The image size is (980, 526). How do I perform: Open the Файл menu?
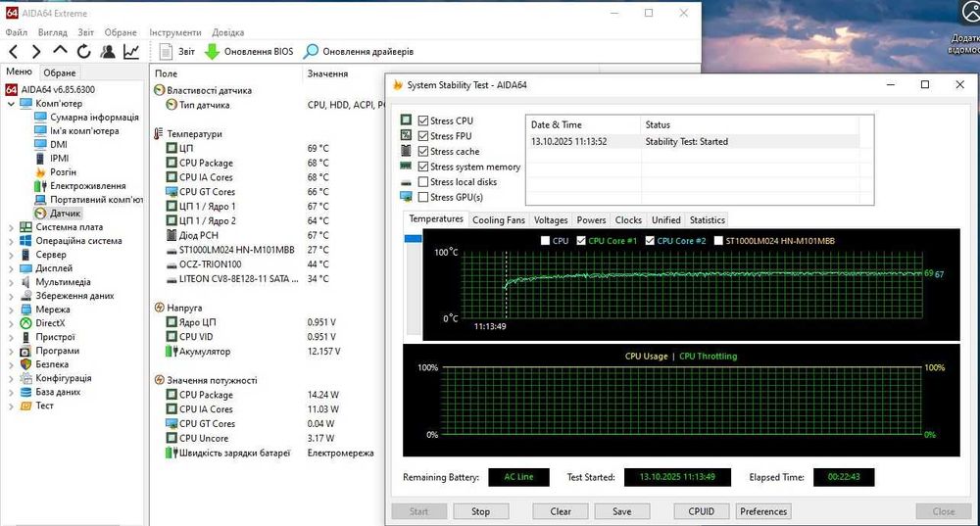tap(17, 32)
